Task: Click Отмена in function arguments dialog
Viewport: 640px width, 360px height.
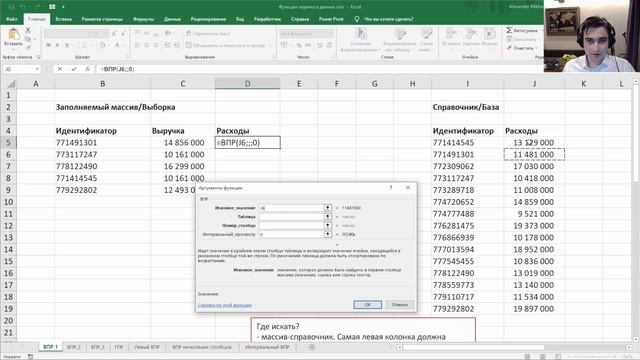Action: coord(400,304)
